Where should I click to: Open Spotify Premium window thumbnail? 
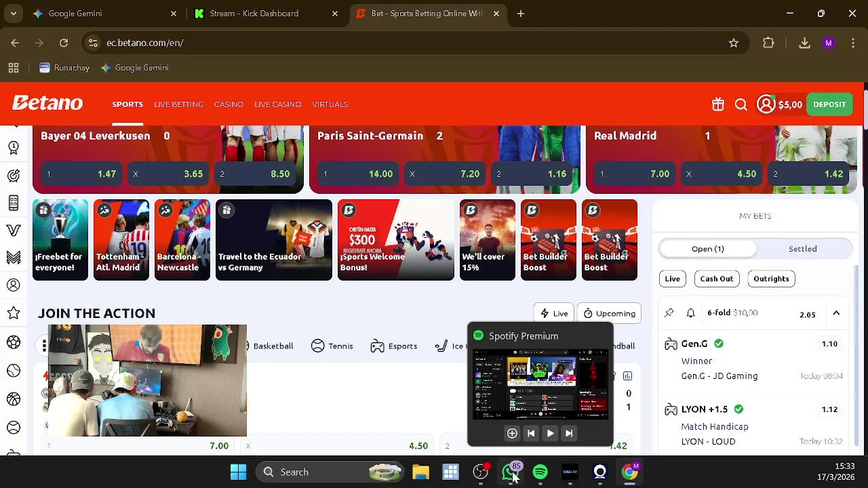click(x=540, y=384)
